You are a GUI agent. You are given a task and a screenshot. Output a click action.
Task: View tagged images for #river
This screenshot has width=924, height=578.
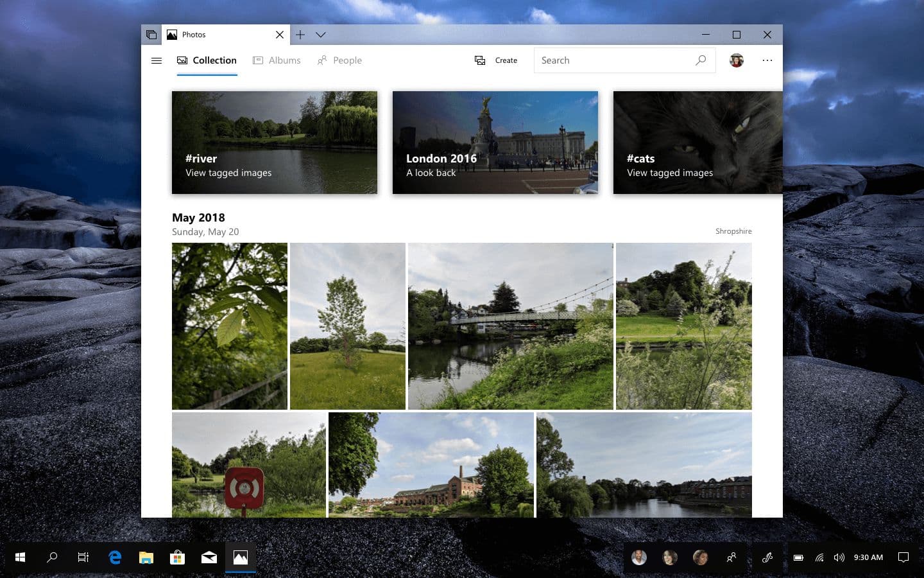(x=274, y=142)
